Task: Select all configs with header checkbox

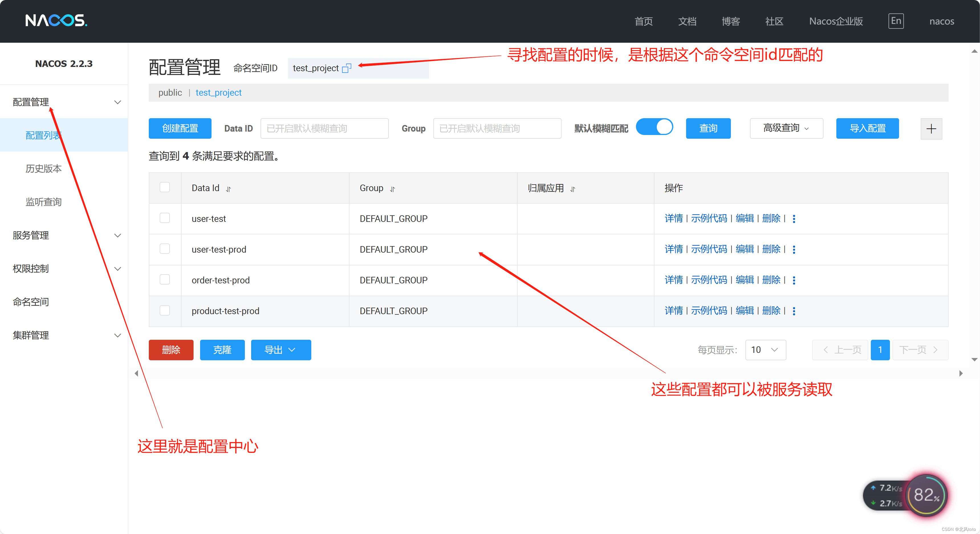Action: click(x=165, y=187)
